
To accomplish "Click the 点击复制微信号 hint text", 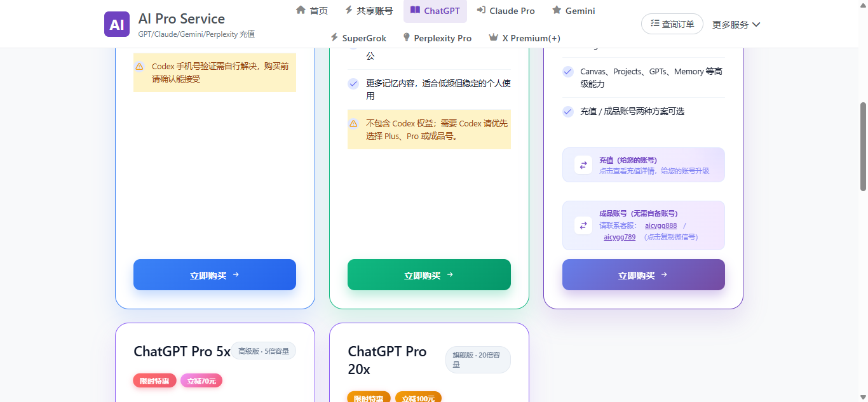I will (x=670, y=237).
